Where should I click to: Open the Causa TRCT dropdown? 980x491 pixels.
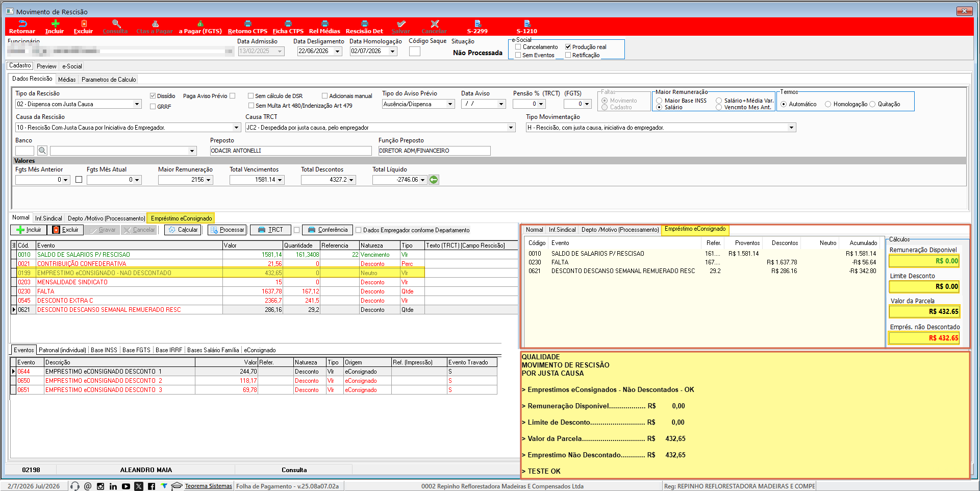[511, 128]
